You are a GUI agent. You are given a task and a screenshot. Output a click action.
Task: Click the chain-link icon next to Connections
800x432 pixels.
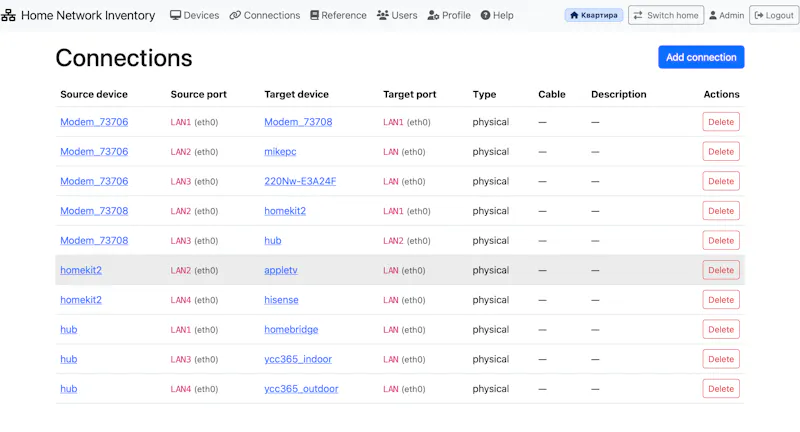click(x=235, y=15)
